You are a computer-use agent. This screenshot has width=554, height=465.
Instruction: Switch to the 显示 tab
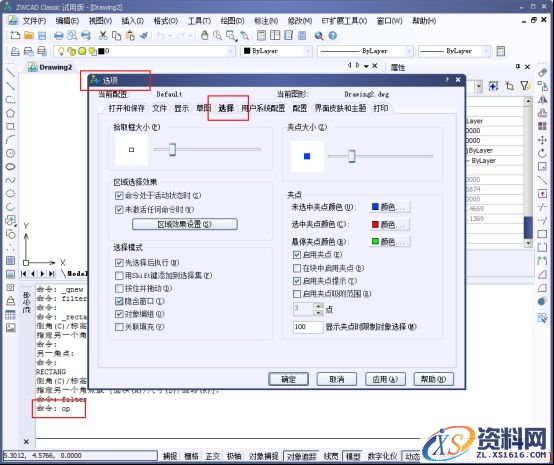(x=182, y=108)
